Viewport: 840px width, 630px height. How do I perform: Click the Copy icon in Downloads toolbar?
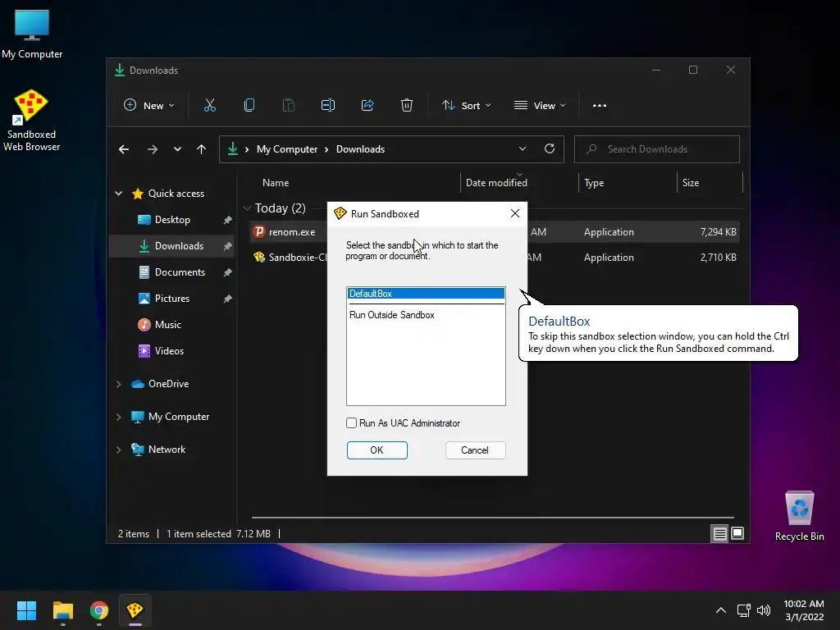click(x=249, y=106)
